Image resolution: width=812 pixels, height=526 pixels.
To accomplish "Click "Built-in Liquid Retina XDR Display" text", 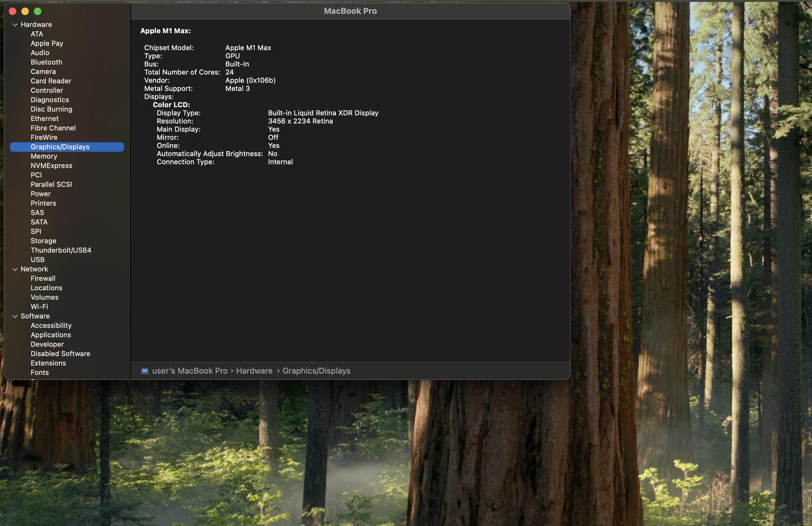I will tap(323, 113).
